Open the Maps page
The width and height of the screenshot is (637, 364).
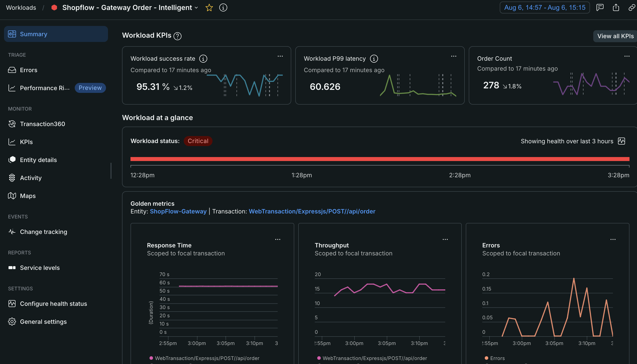coord(28,196)
